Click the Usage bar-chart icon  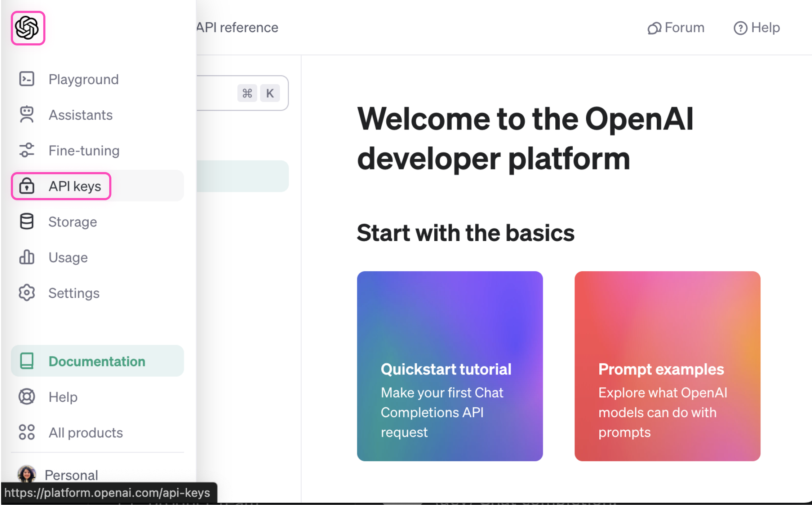click(27, 257)
